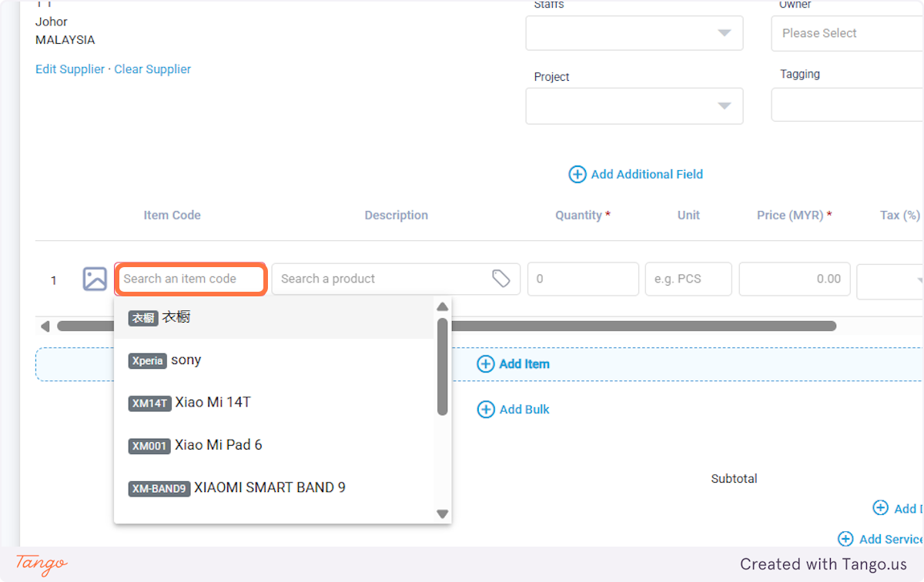Click the Add Item button
The width and height of the screenshot is (924, 582).
tap(479, 364)
